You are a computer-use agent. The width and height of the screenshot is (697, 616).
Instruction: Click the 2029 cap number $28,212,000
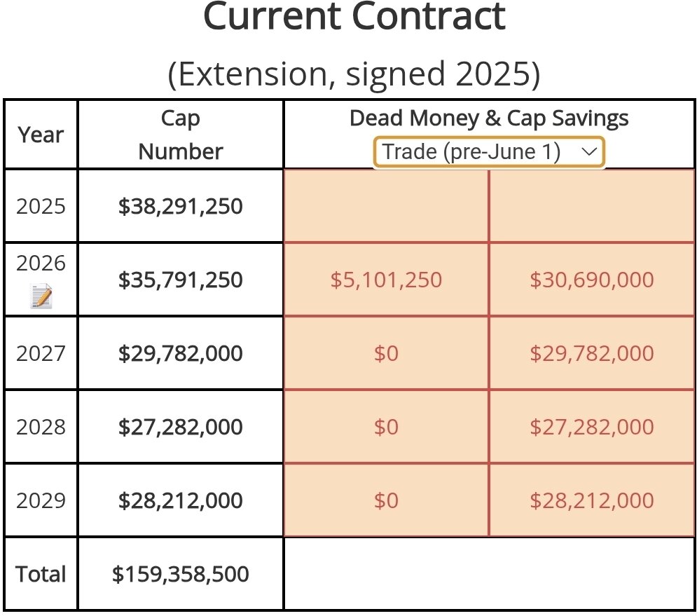180,500
